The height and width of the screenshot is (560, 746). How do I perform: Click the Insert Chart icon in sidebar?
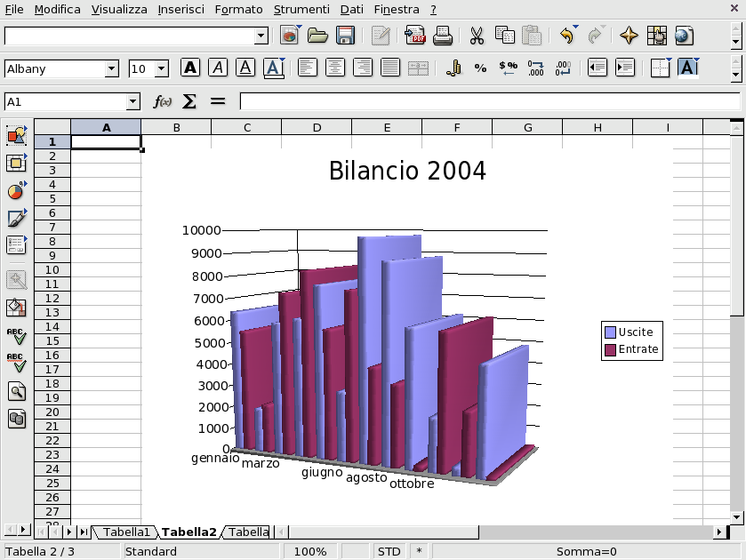(16, 191)
